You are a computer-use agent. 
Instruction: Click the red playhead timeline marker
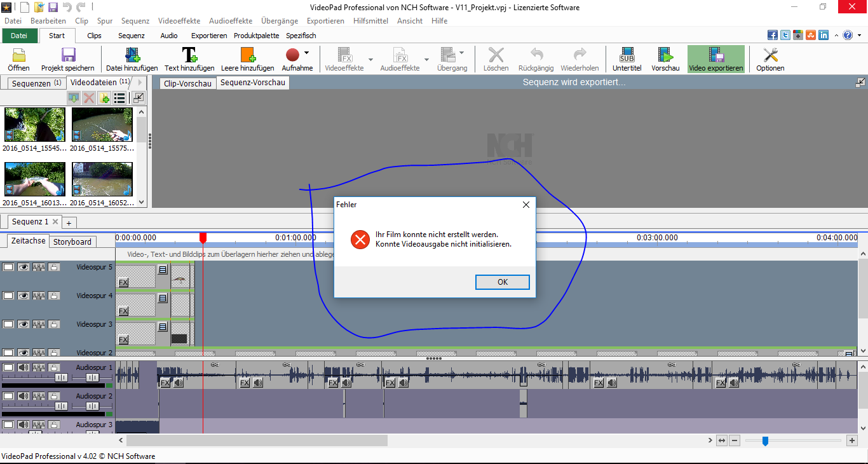coord(203,238)
